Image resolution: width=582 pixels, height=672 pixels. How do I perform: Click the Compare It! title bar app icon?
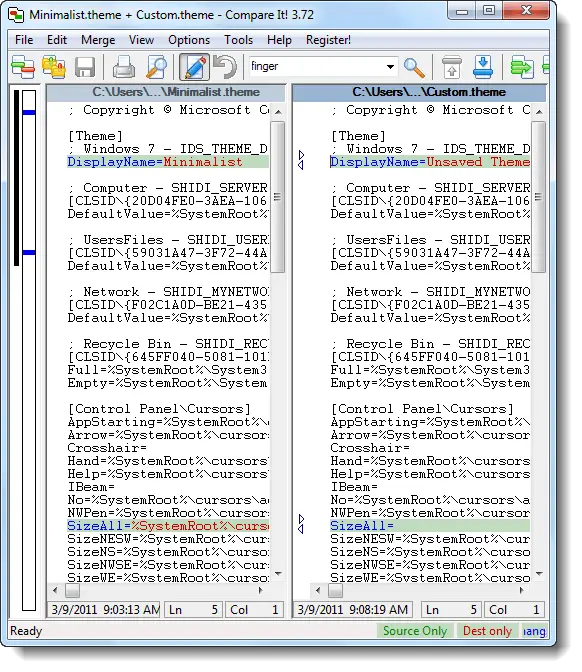tap(17, 15)
